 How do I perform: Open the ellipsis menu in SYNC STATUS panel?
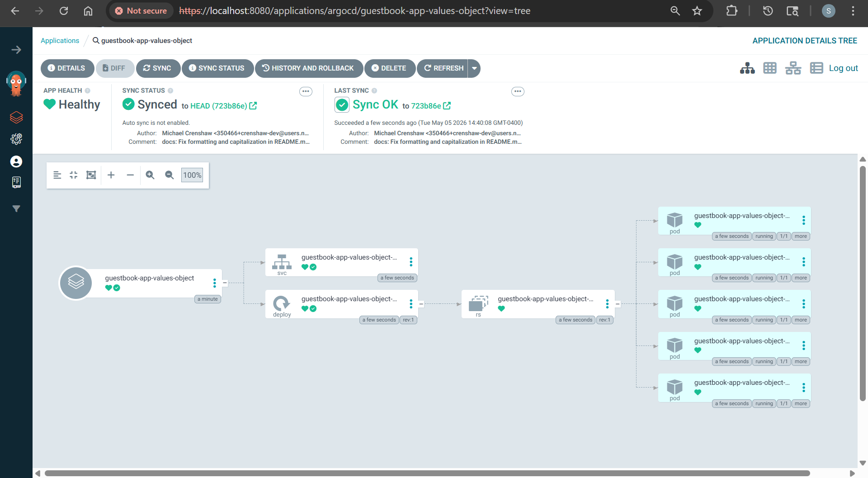tap(306, 91)
